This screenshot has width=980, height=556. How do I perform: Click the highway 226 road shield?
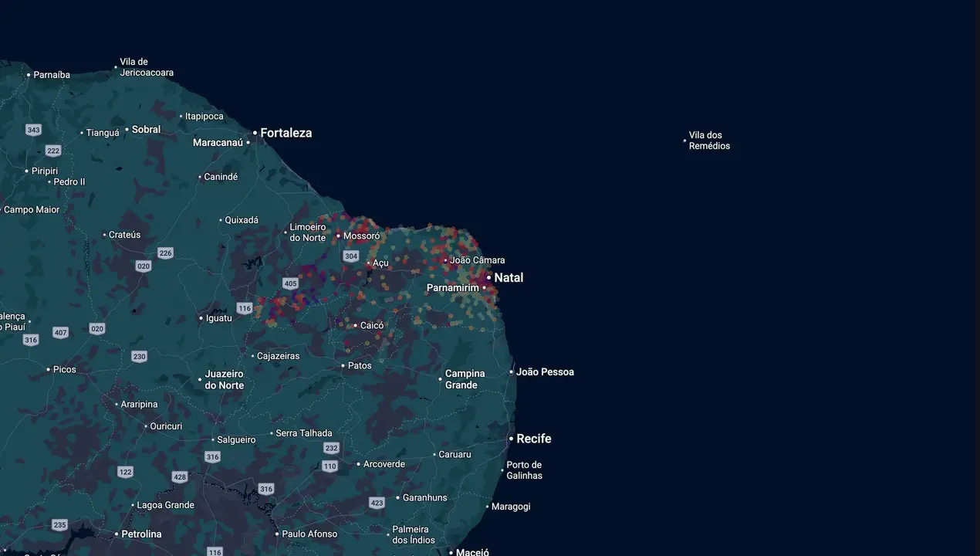(165, 253)
